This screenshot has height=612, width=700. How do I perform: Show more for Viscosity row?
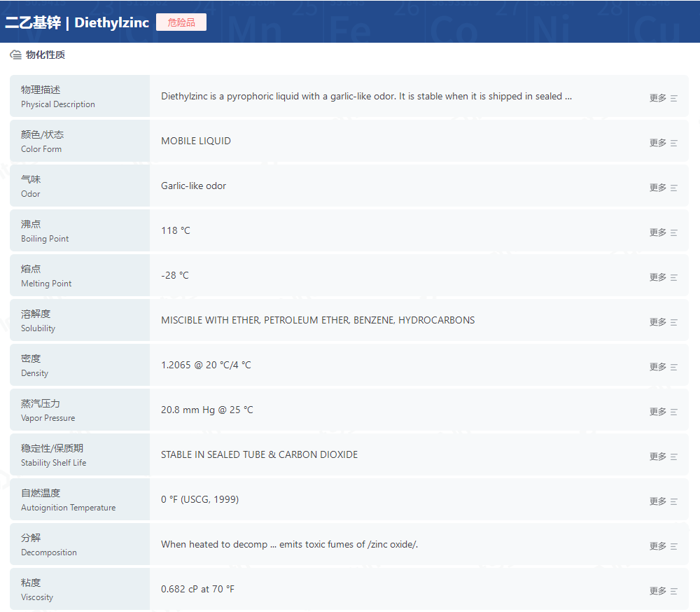coord(664,591)
